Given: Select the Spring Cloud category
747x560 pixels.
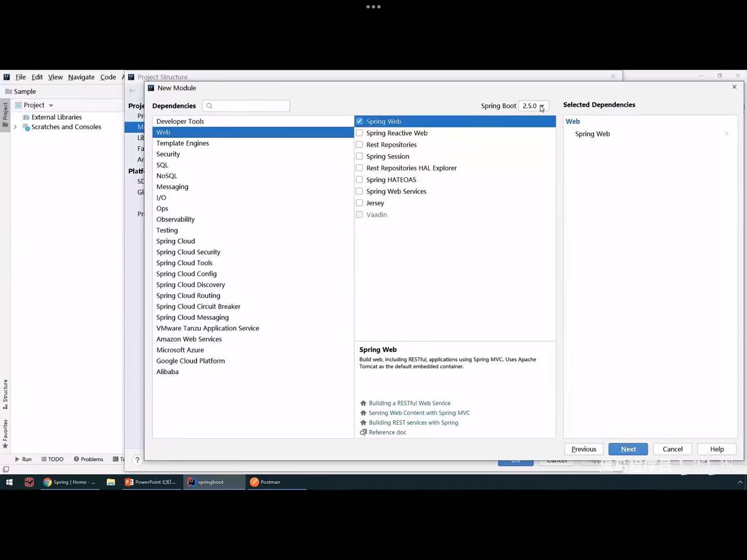Looking at the screenshot, I should coord(253,241).
